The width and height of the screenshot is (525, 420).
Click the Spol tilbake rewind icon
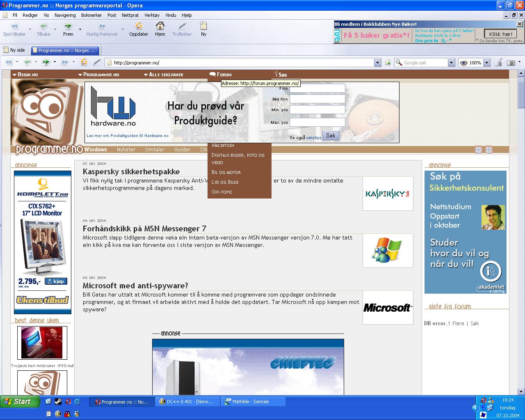click(x=14, y=26)
